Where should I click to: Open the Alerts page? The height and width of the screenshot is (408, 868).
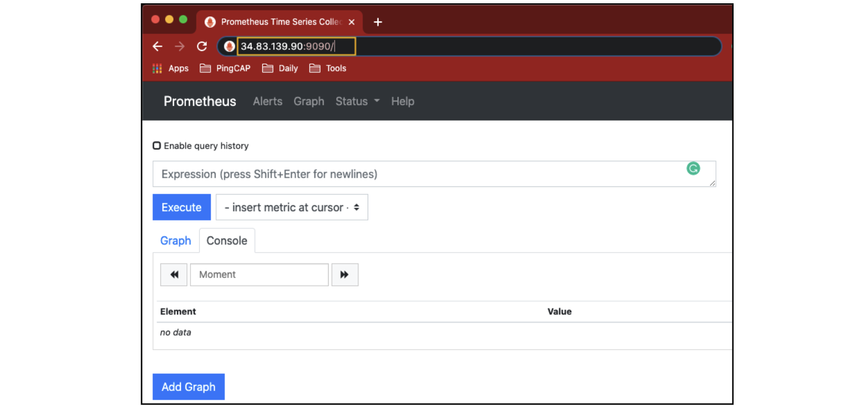[x=268, y=101]
